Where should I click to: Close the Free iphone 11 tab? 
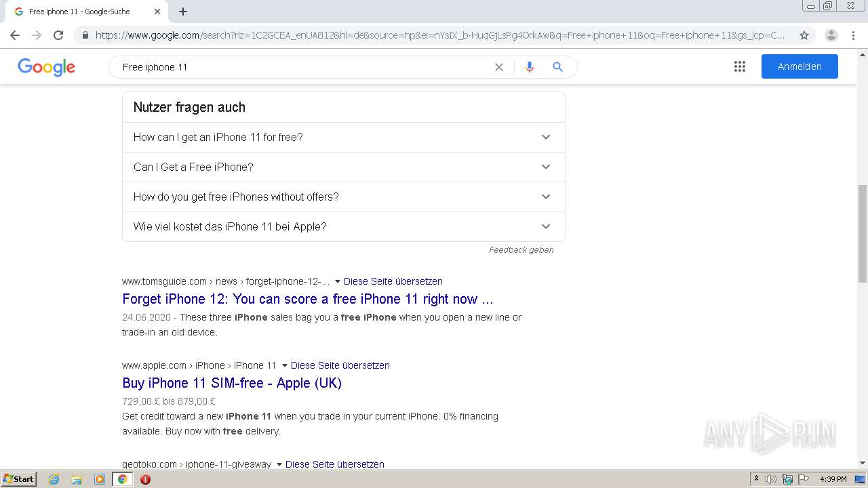157,12
